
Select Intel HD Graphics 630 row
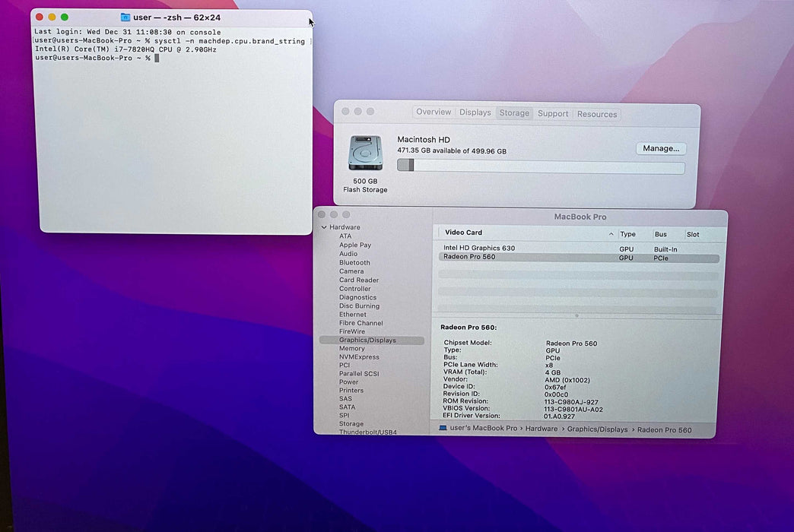point(579,249)
